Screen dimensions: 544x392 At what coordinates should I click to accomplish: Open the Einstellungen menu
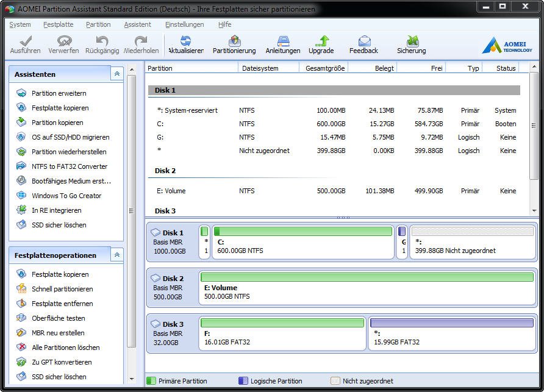(x=185, y=24)
